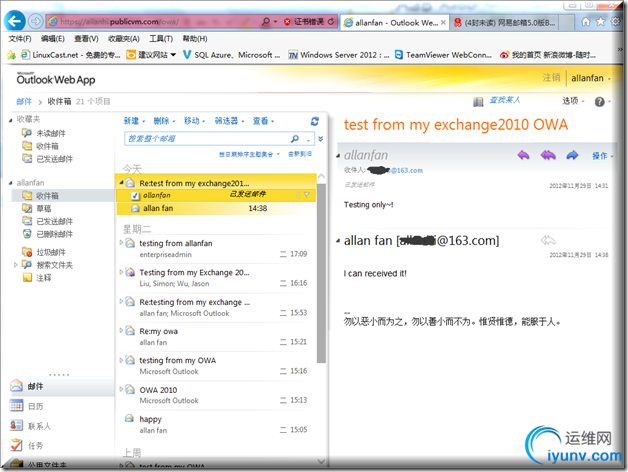Open the allanfan account dropdown
This screenshot has height=472, width=628.
coord(591,78)
